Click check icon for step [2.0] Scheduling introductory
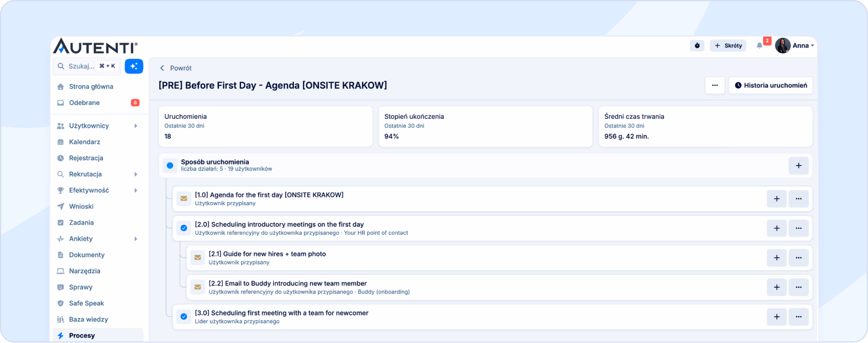This screenshot has height=343, width=868. pos(184,228)
